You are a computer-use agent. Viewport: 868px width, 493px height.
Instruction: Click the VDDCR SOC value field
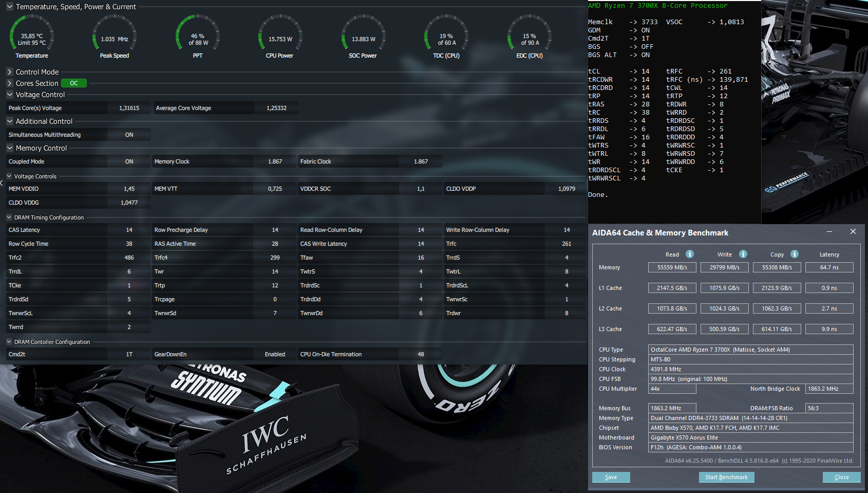tap(421, 189)
